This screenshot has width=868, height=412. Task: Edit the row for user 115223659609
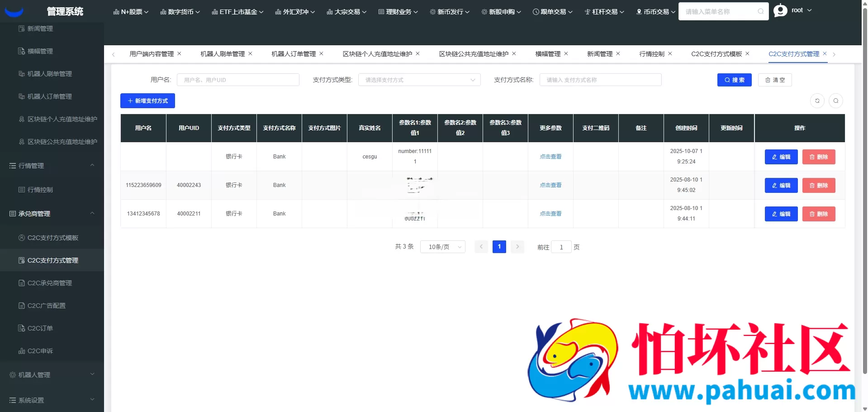coord(781,185)
